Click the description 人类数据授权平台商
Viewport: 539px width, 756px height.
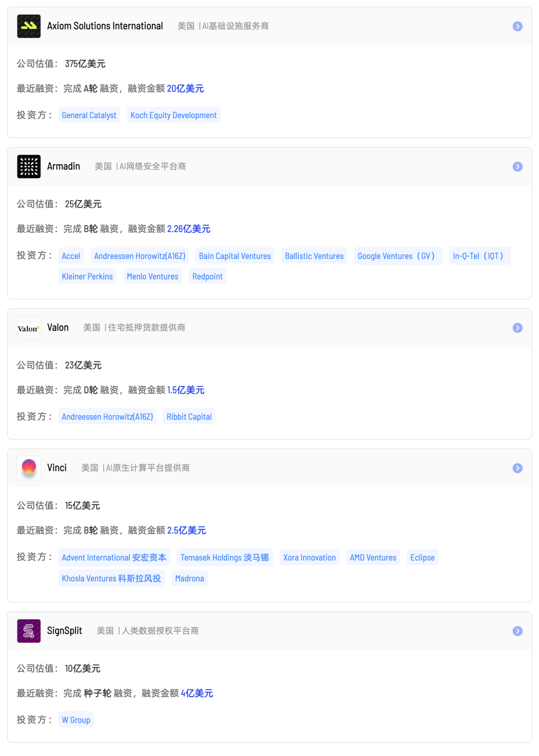(x=160, y=631)
